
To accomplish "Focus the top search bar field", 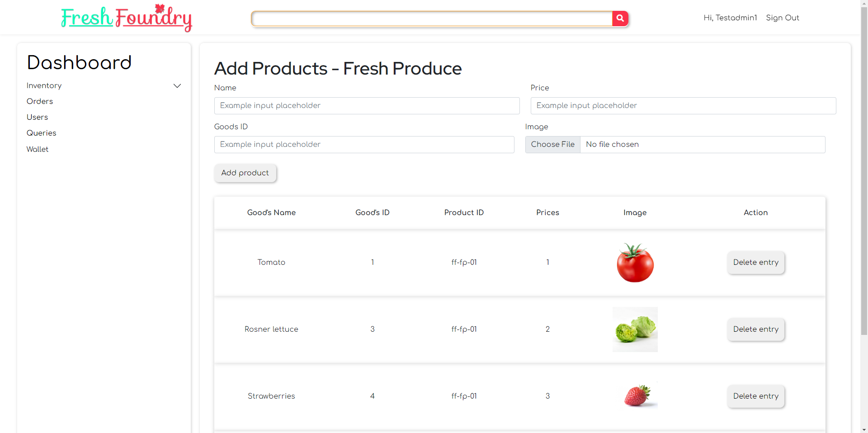I will [x=432, y=19].
